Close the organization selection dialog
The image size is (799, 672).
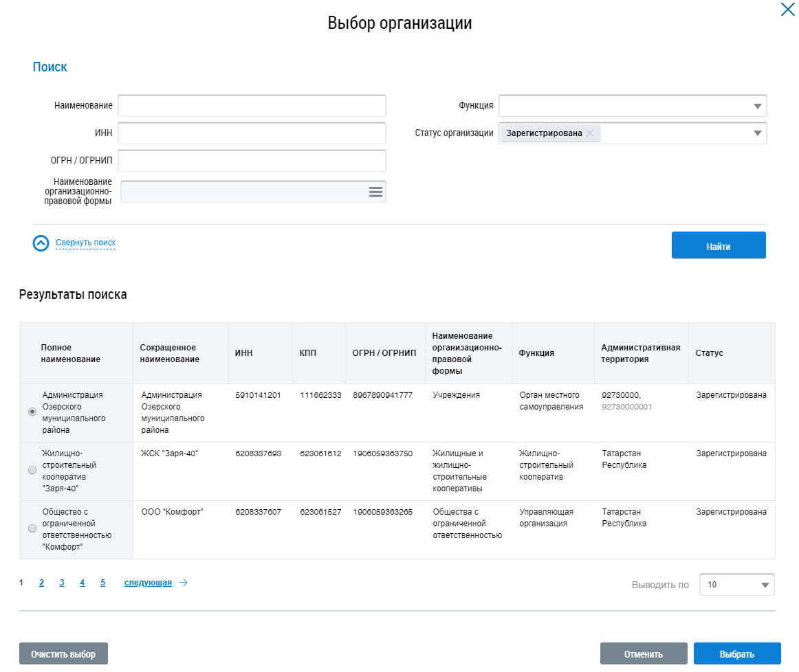click(787, 10)
